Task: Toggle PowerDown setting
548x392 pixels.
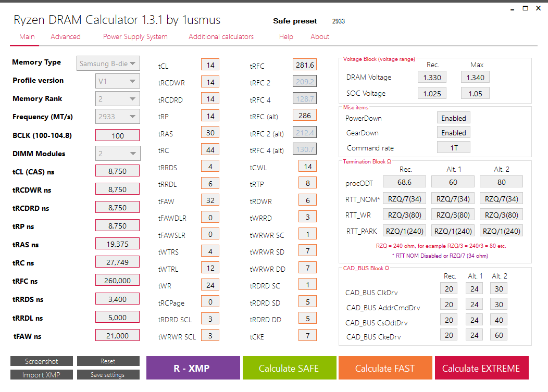Action: coord(453,118)
